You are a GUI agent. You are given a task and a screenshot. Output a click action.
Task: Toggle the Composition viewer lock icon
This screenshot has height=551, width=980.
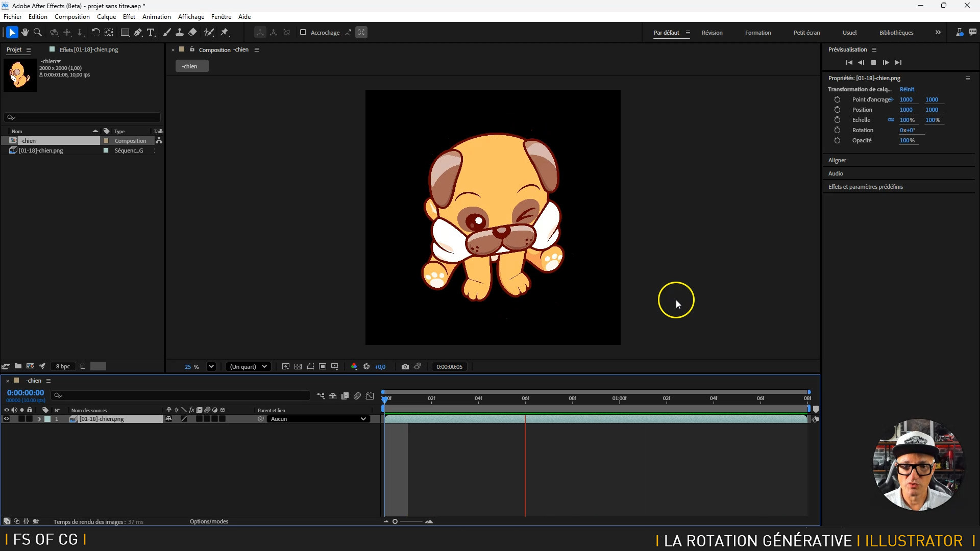(x=192, y=49)
